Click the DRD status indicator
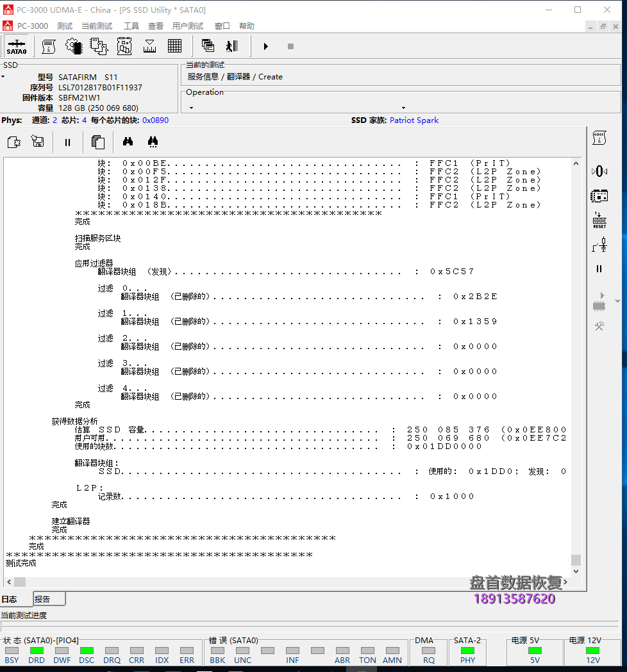Viewport: 627px width, 672px height. coord(37,651)
